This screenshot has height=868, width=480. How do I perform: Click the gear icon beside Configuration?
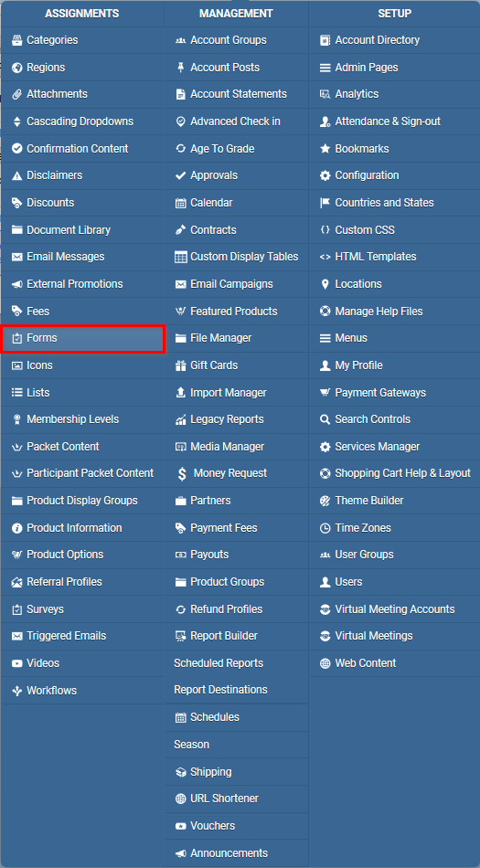[325, 176]
